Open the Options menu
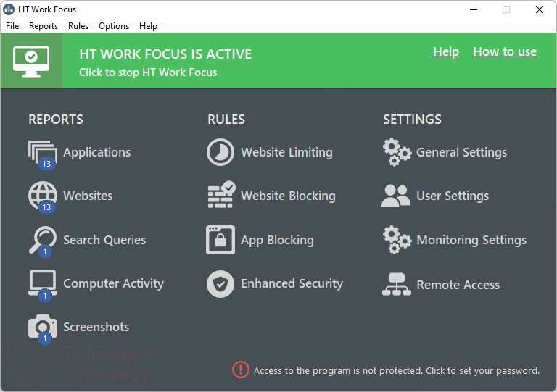 (x=114, y=26)
